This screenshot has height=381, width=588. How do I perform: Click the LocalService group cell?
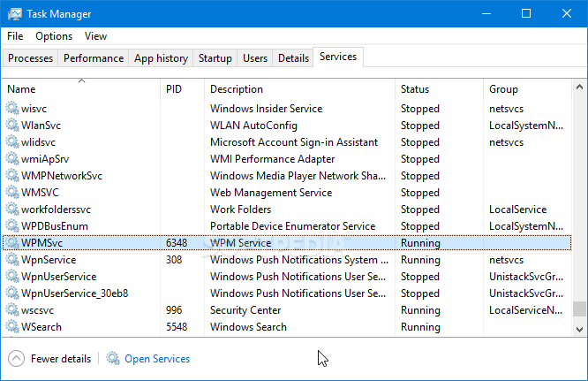tap(518, 210)
